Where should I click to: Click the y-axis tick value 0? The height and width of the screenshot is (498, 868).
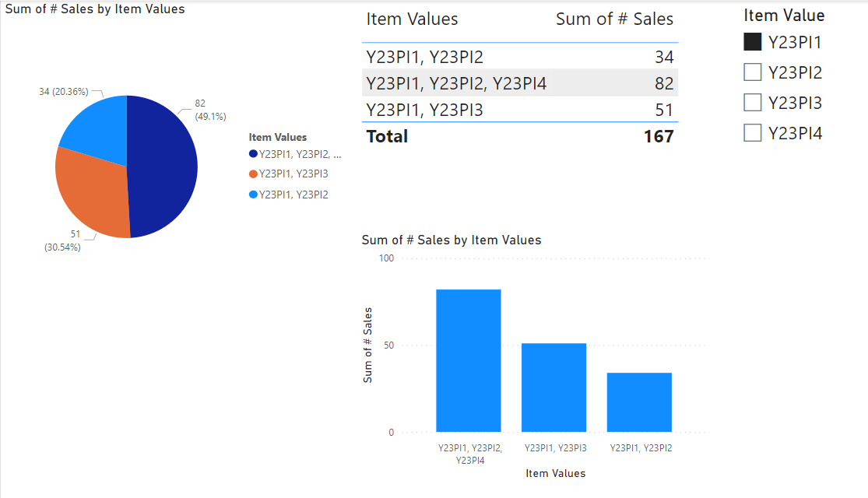[392, 433]
